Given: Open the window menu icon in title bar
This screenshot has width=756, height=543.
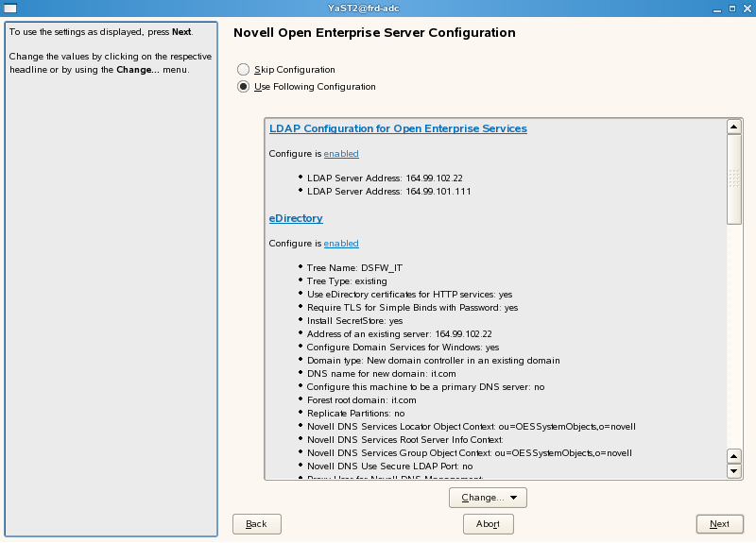Looking at the screenshot, I should pyautogui.click(x=9, y=8).
